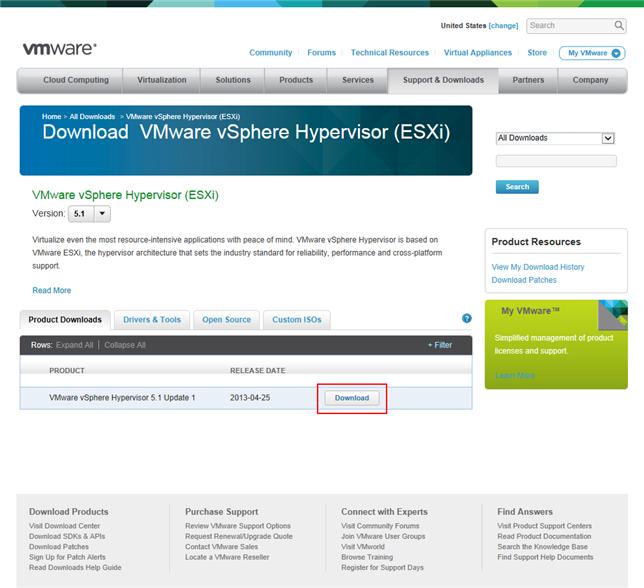The height and width of the screenshot is (588, 644).
Task: Click Review VMware Support Options link
Action: point(238,526)
